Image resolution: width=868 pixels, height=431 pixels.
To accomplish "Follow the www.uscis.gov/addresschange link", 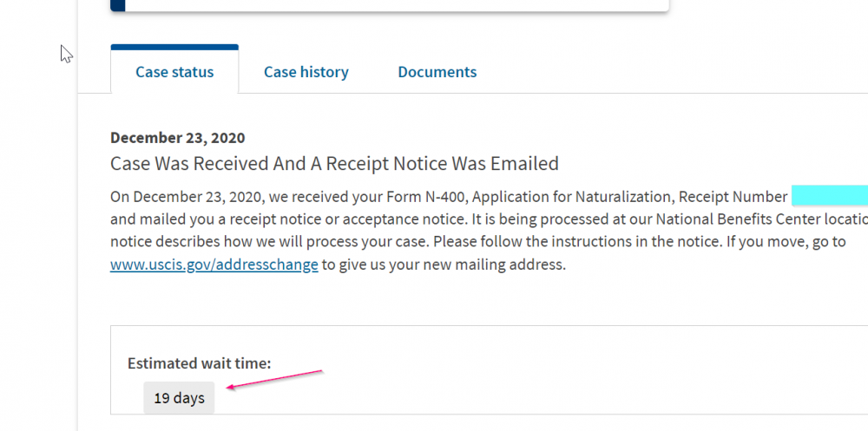I will point(214,264).
